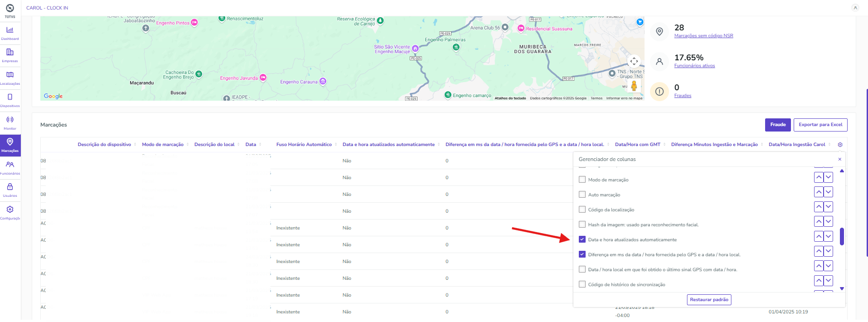Check the 'Auto marcação' column checkbox
The image size is (868, 322).
(582, 195)
